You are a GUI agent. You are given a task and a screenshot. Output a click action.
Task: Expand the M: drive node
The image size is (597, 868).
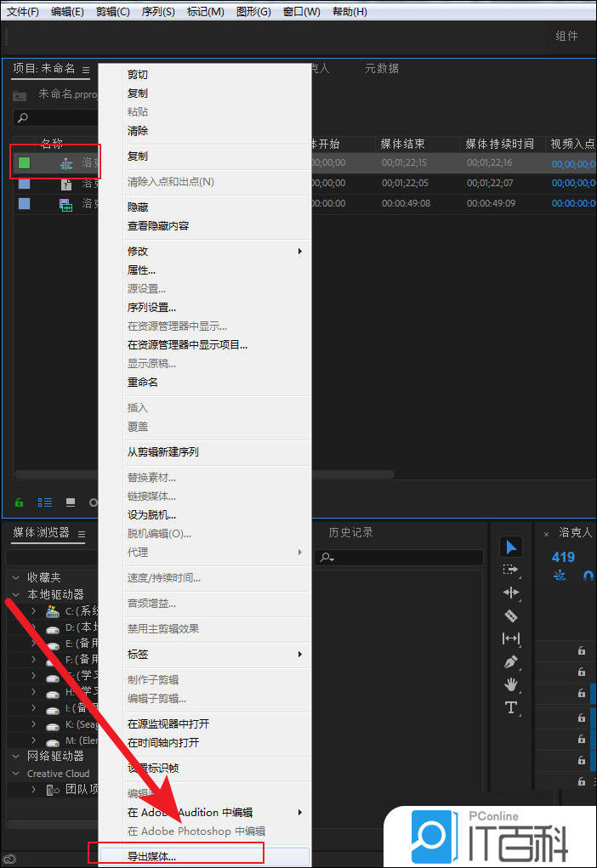coord(34,740)
